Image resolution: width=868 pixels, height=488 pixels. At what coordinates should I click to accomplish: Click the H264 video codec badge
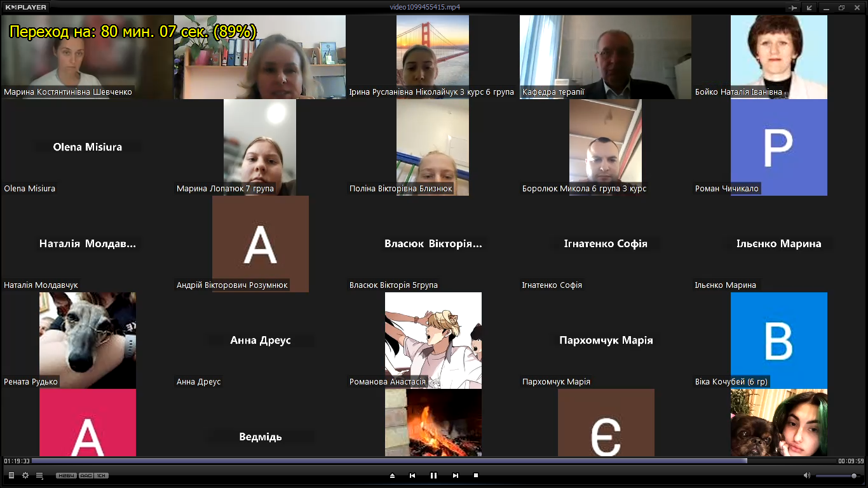click(x=66, y=475)
